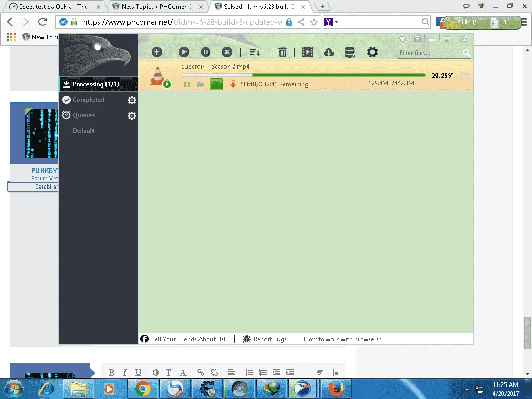Image resolution: width=532 pixels, height=399 pixels.
Task: Click the search magnifier in Filter files box
Action: [466, 53]
